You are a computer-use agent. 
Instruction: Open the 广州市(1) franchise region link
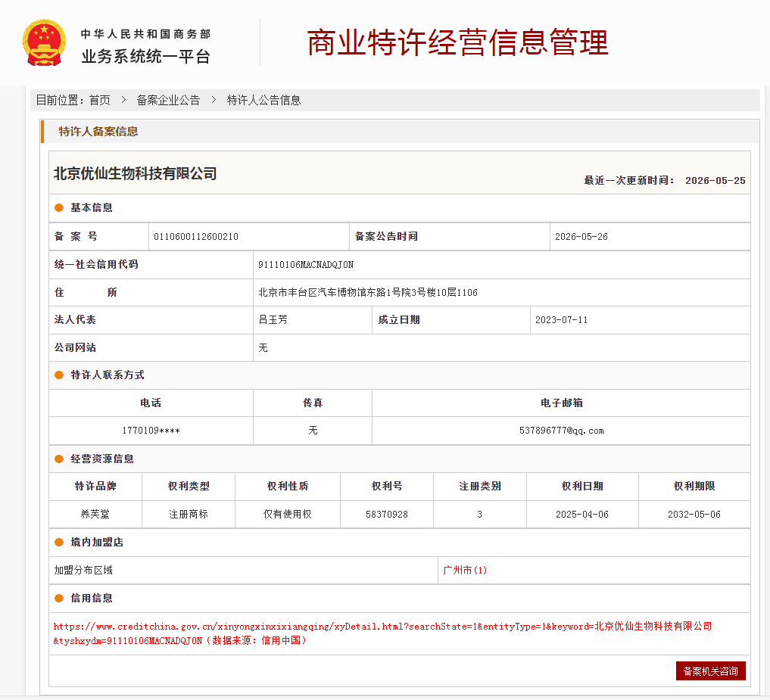click(465, 570)
